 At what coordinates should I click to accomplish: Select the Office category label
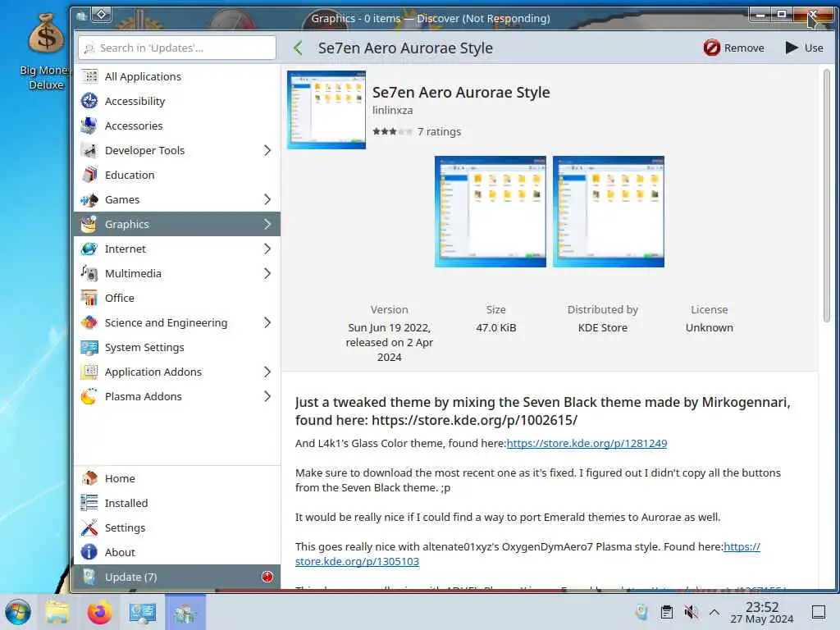120,299
